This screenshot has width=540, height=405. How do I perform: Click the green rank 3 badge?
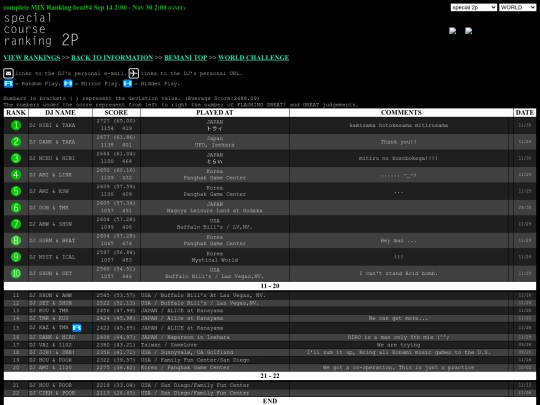[x=16, y=158]
